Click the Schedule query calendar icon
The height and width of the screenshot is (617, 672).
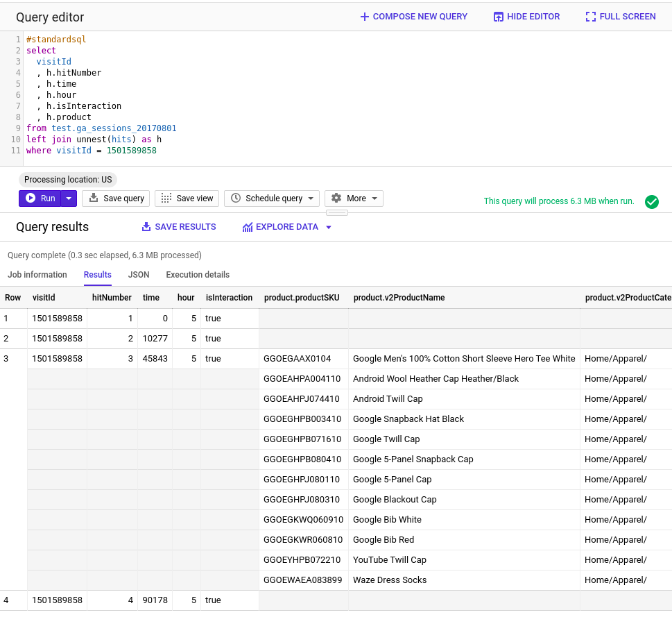[236, 198]
